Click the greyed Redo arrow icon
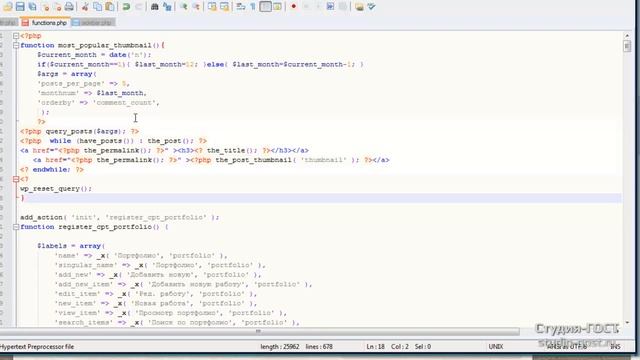This screenshot has height=360, width=640. pyautogui.click(x=138, y=7)
